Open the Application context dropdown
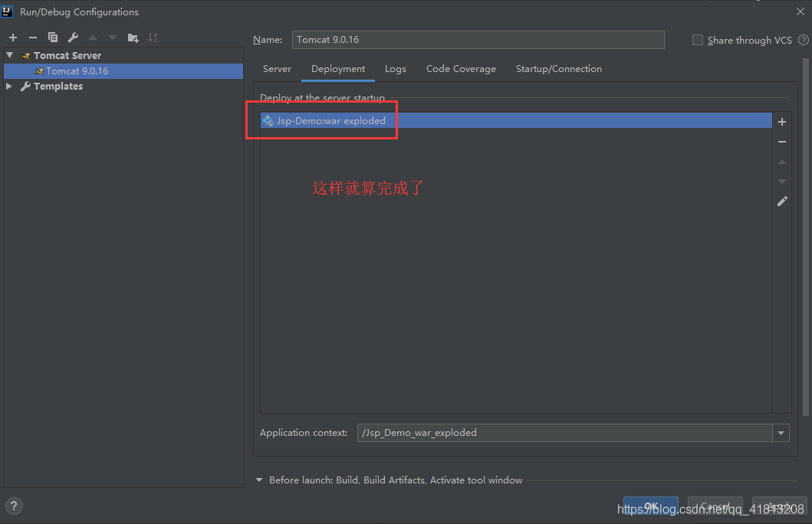812x524 pixels. click(x=780, y=433)
